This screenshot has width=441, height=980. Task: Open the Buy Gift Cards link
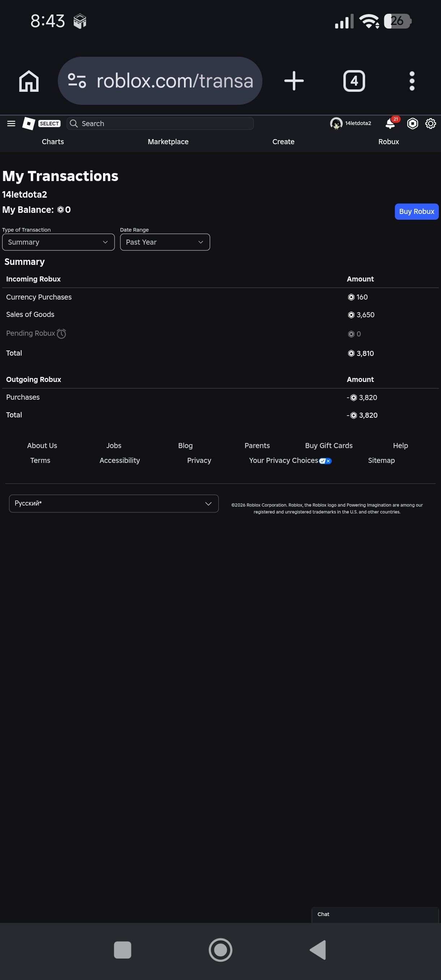pos(329,446)
